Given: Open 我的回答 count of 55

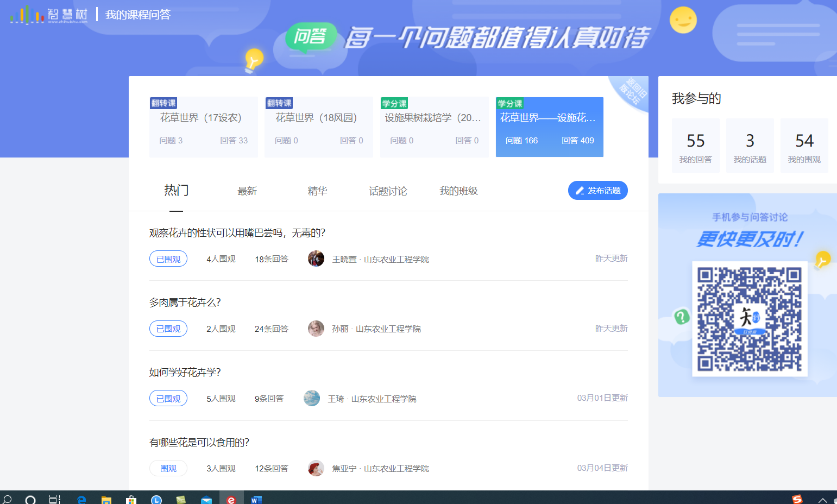Looking at the screenshot, I should click(x=696, y=146).
